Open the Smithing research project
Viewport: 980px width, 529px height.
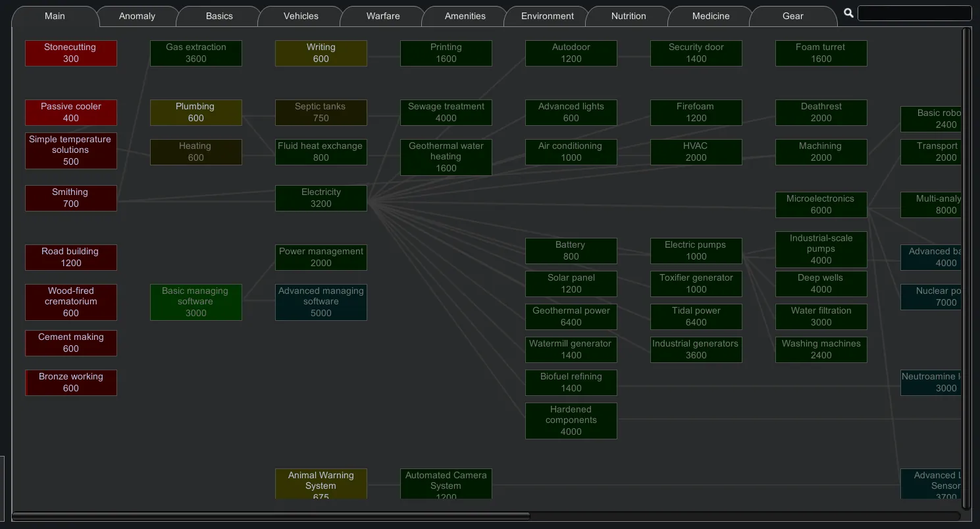coord(71,198)
